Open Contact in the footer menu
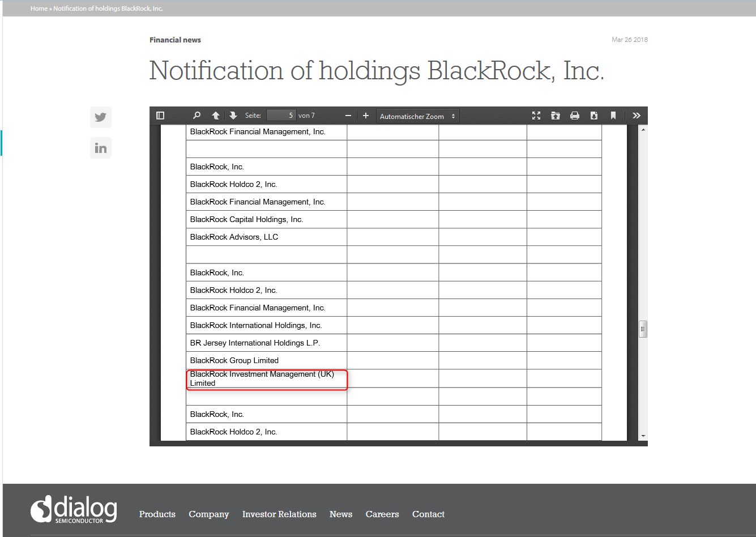Image resolution: width=756 pixels, height=537 pixels. point(428,514)
